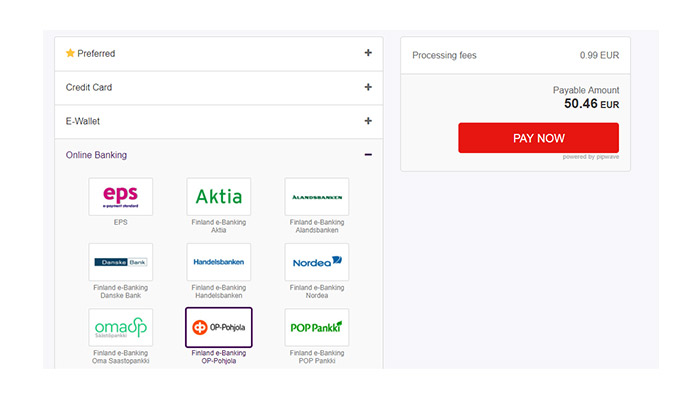Viewport: 700px width, 400px height.
Task: Choose the Oma Saastopankki logo
Action: tap(121, 327)
